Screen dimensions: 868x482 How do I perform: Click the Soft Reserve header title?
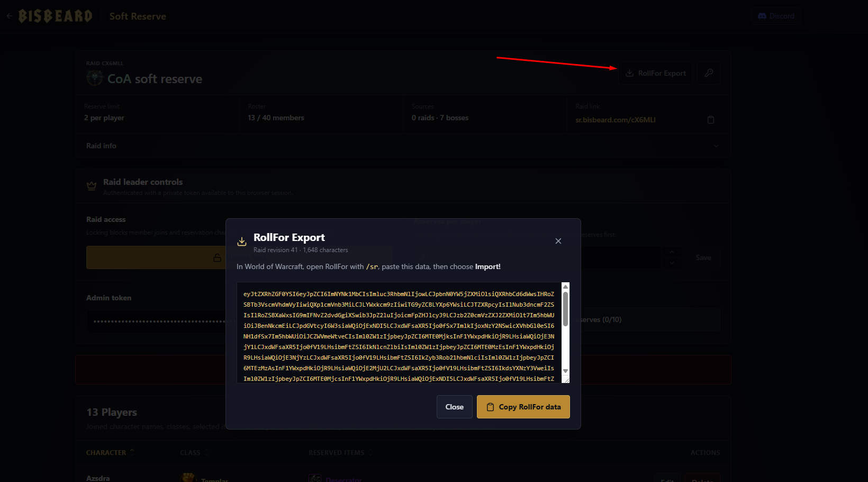(138, 16)
